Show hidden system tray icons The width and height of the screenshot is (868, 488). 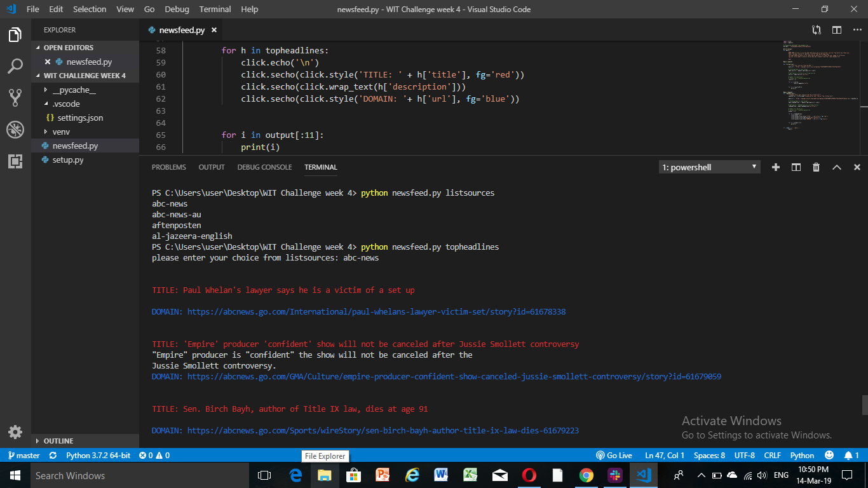[x=702, y=475]
